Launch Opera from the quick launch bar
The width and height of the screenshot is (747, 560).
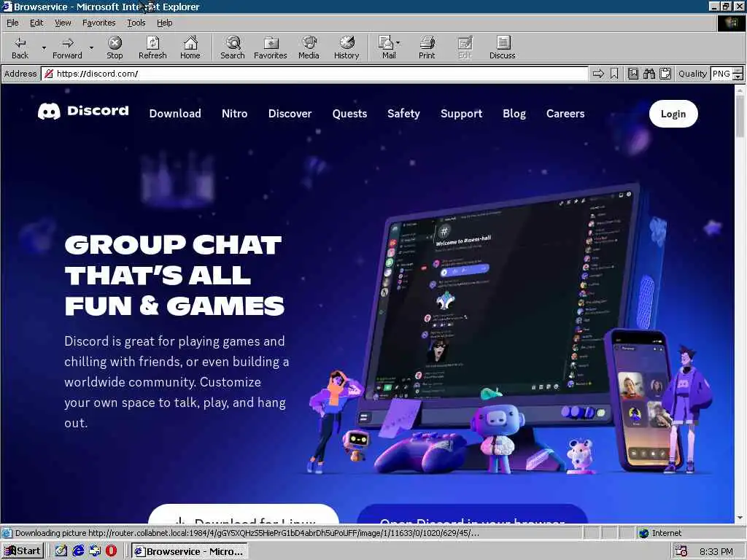pos(111,551)
